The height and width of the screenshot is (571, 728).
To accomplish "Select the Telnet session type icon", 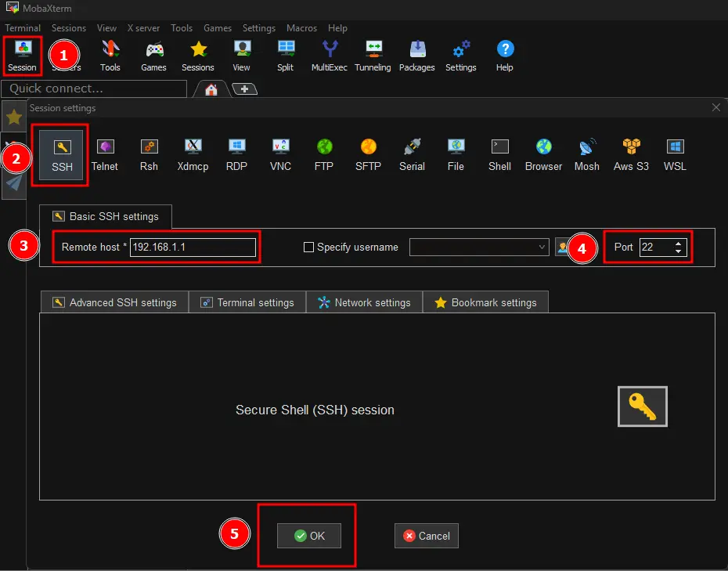I will pos(105,155).
